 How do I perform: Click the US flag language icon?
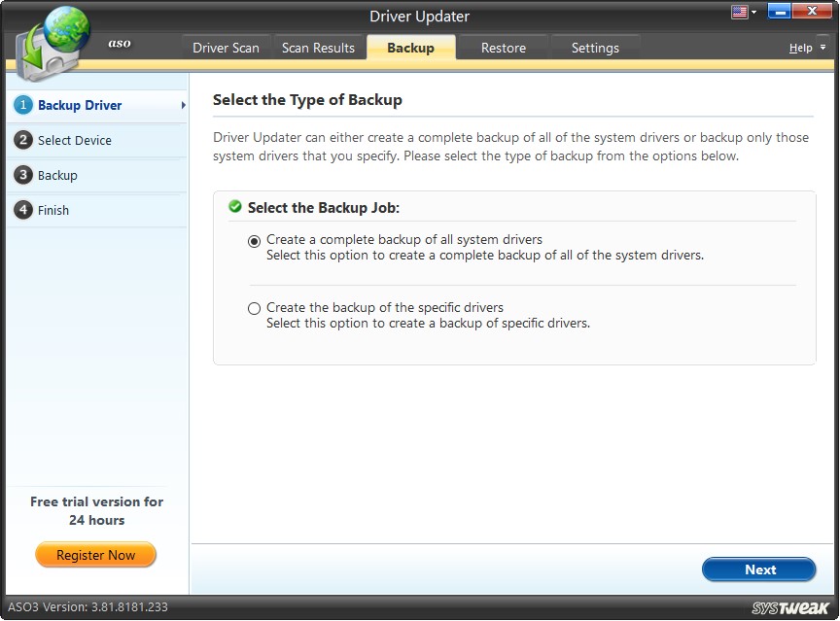(x=737, y=10)
